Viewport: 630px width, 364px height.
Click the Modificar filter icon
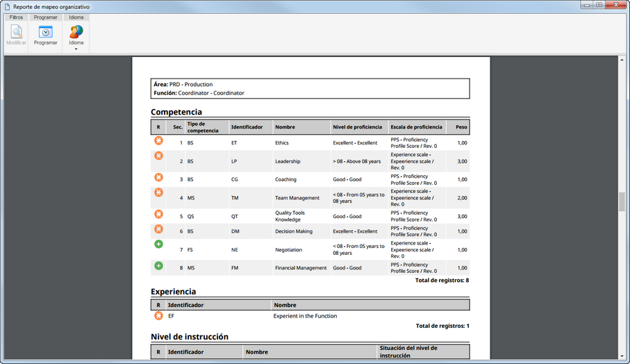17,31
